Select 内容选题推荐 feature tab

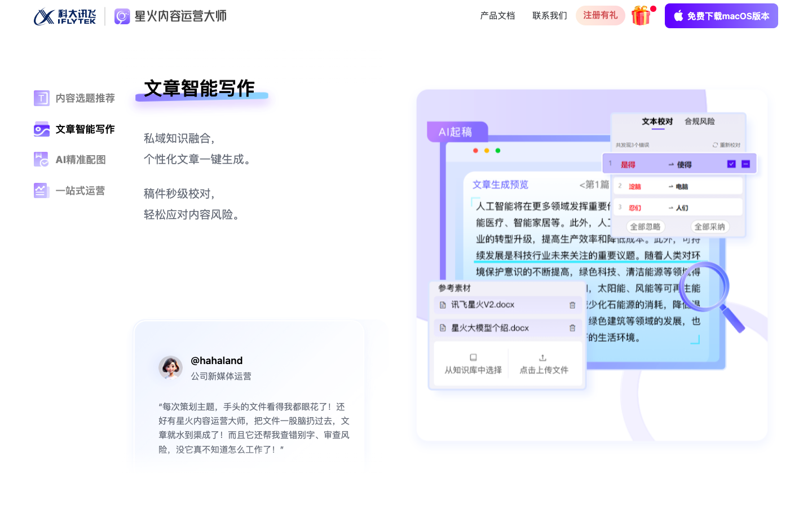pos(74,98)
